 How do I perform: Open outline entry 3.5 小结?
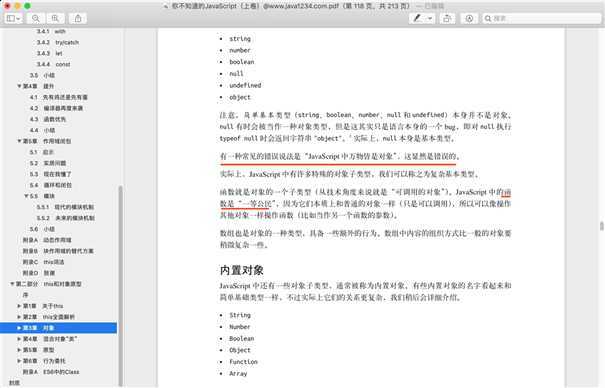point(42,75)
